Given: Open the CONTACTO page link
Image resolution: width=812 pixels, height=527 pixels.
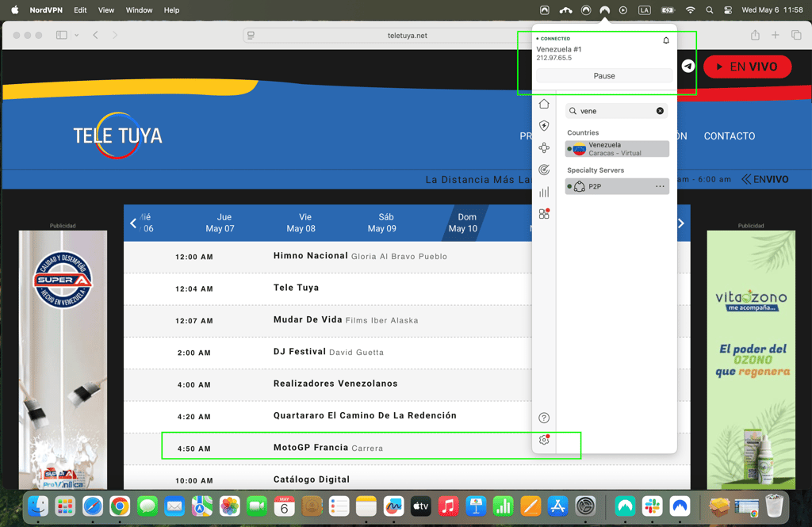Looking at the screenshot, I should coord(730,136).
